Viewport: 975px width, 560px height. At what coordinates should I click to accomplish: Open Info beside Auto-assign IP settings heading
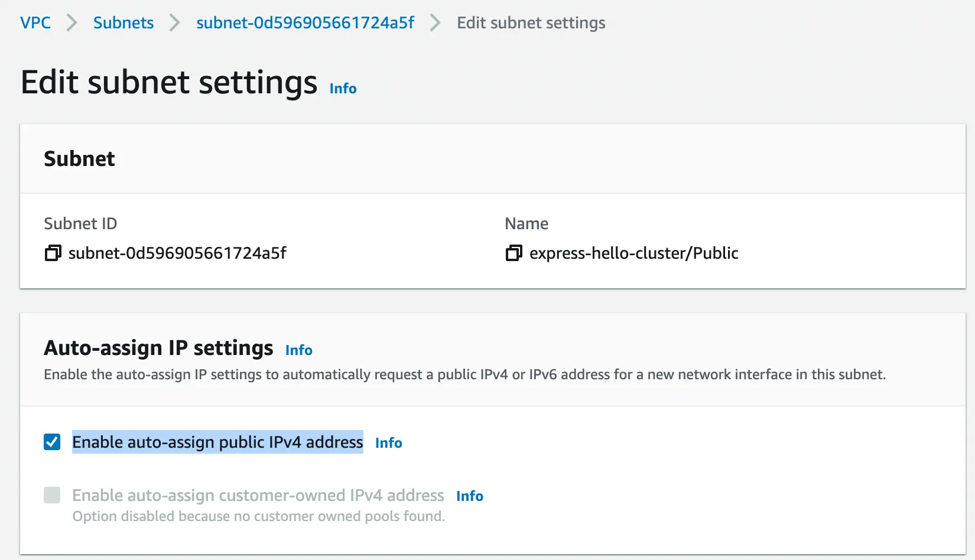298,350
